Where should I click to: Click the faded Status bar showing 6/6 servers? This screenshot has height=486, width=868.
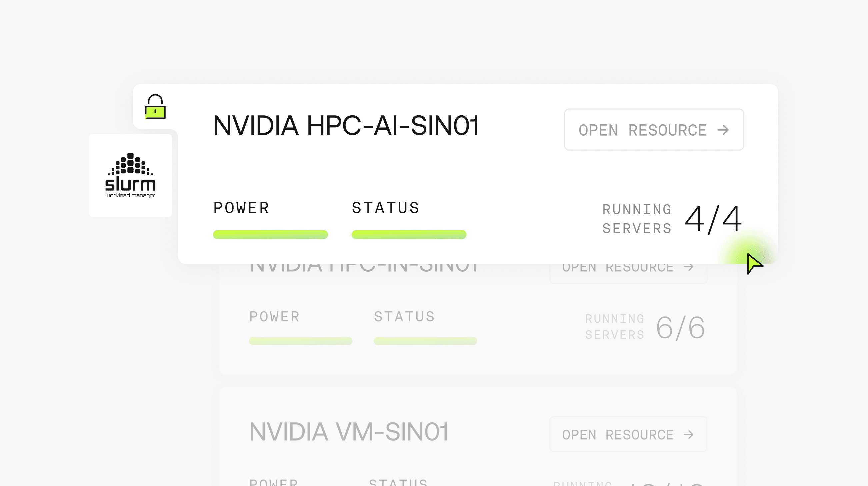tap(425, 341)
